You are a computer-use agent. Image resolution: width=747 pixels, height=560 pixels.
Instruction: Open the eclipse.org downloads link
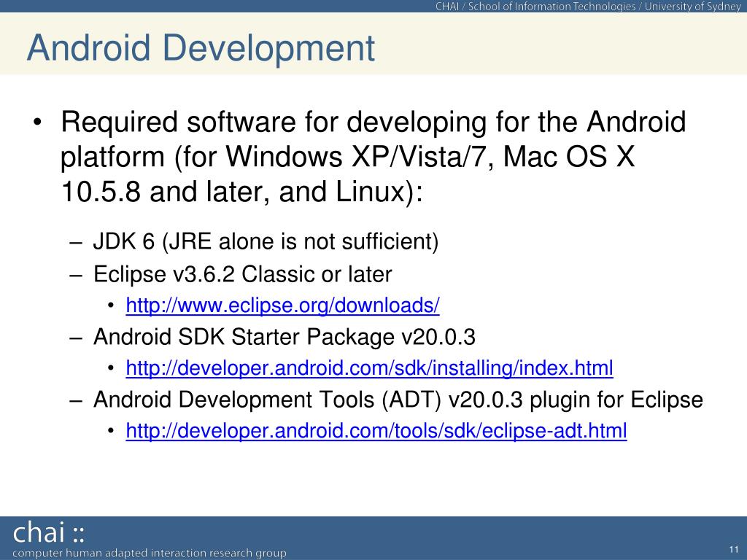[282, 306]
